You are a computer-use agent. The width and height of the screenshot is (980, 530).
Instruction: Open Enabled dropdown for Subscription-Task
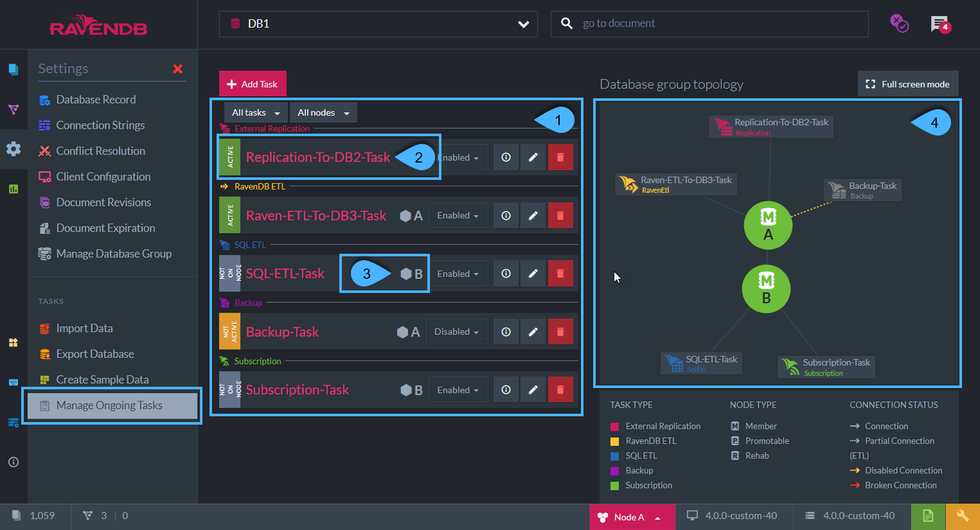click(x=458, y=390)
